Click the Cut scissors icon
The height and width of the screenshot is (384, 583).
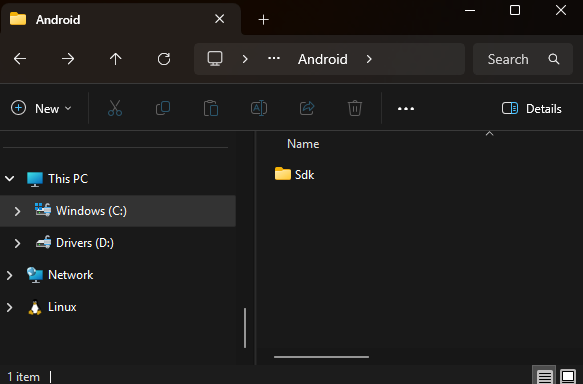[115, 108]
